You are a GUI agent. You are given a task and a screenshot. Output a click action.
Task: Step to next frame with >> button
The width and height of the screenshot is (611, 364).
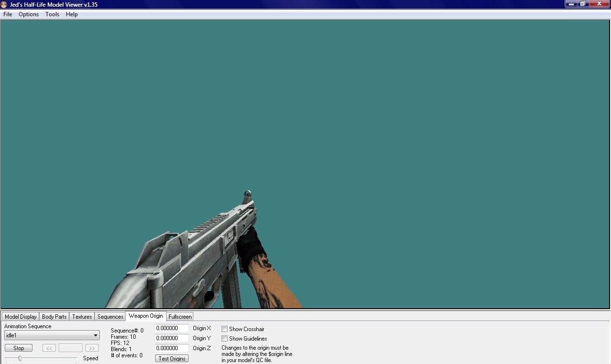(x=92, y=348)
